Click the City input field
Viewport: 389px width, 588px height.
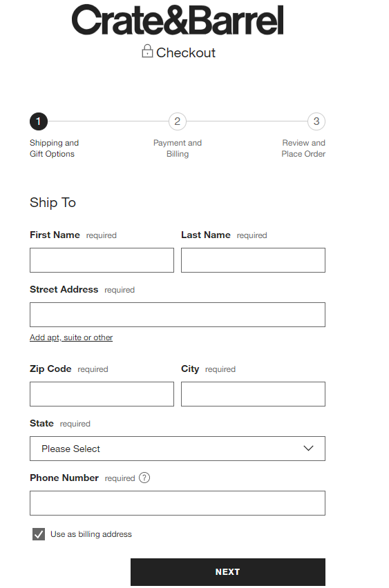253,394
